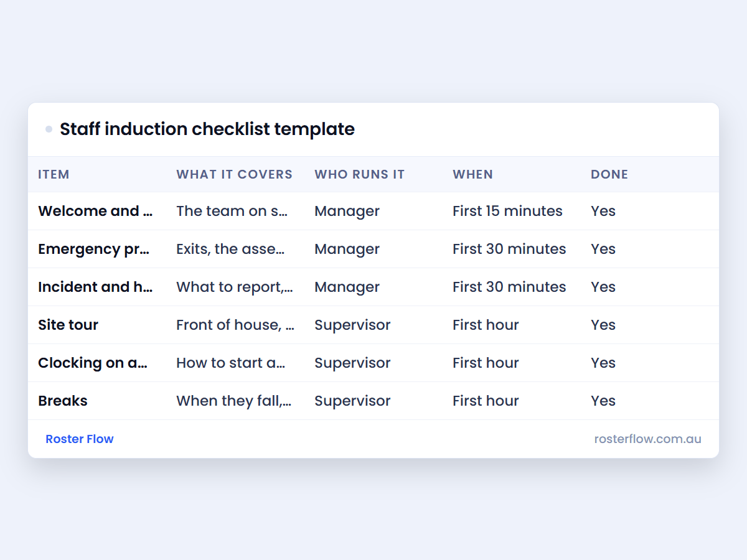Click 'Manager' in Emergency row
This screenshot has height=560, width=747.
tap(347, 249)
